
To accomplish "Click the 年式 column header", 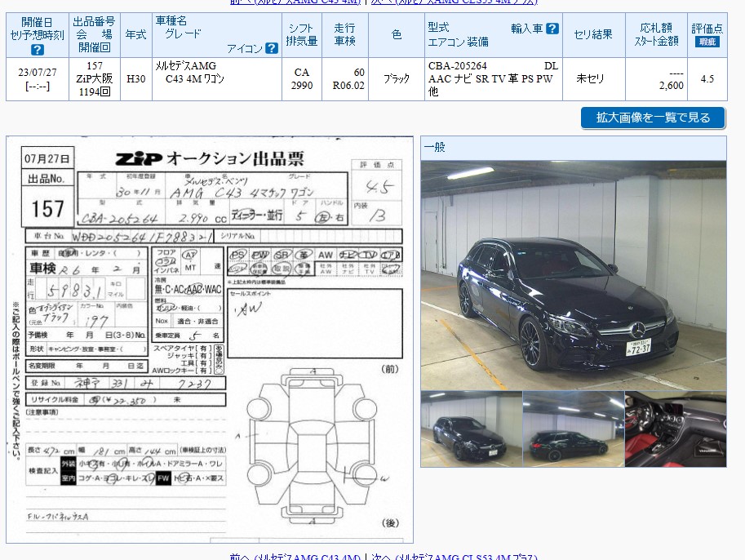I will click(136, 35).
